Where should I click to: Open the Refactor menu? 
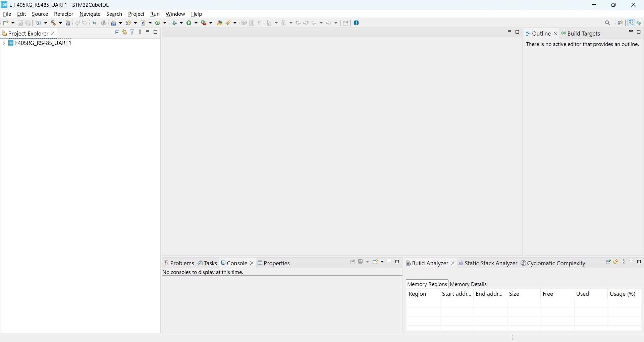64,14
